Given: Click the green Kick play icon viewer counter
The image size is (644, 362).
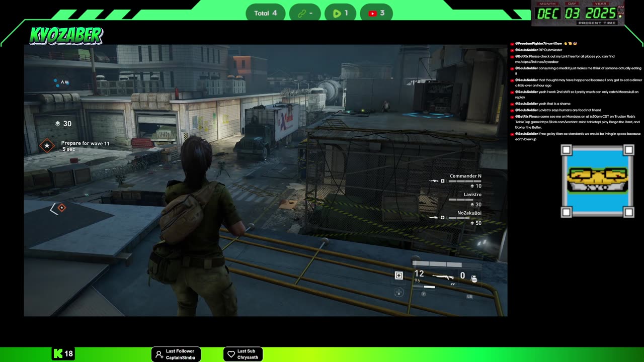Looking at the screenshot, I should tap(337, 14).
